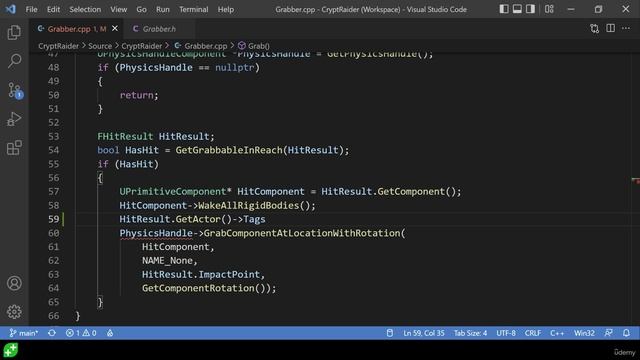This screenshot has width=640, height=360.
Task: Click the flame icon in status bar
Action: [x=110, y=333]
